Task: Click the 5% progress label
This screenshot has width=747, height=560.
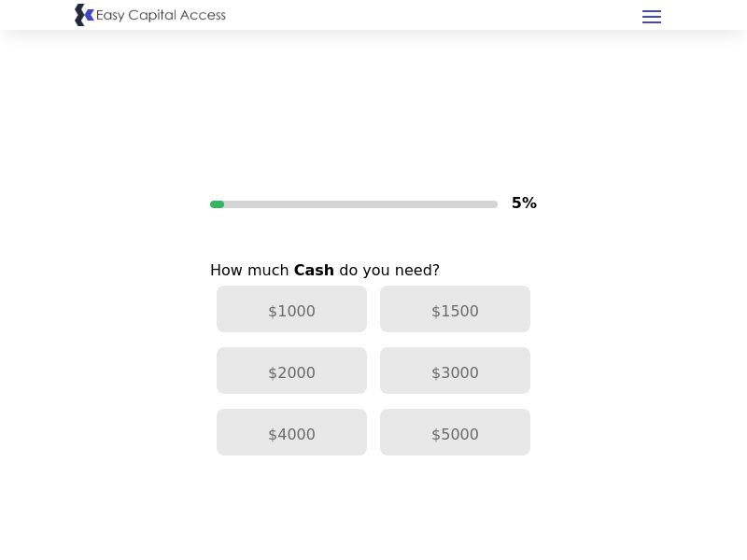Action: pos(524,203)
